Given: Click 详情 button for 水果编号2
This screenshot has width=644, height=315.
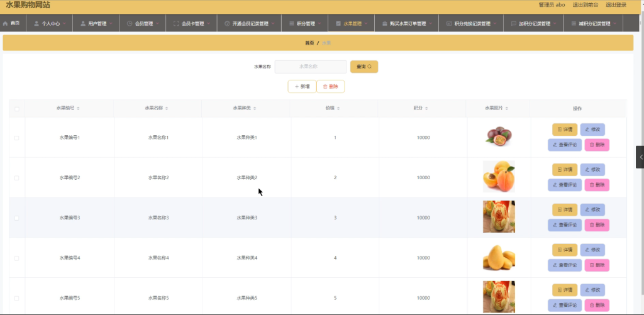Looking at the screenshot, I should 565,170.
